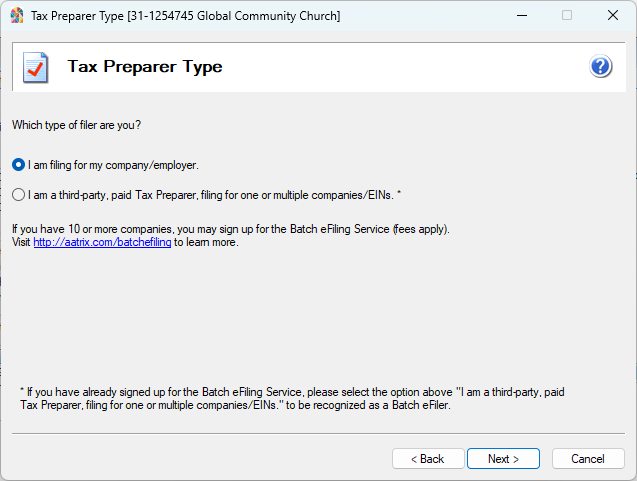Click the application icon in the title bar
This screenshot has width=637, height=481.
(17, 15)
